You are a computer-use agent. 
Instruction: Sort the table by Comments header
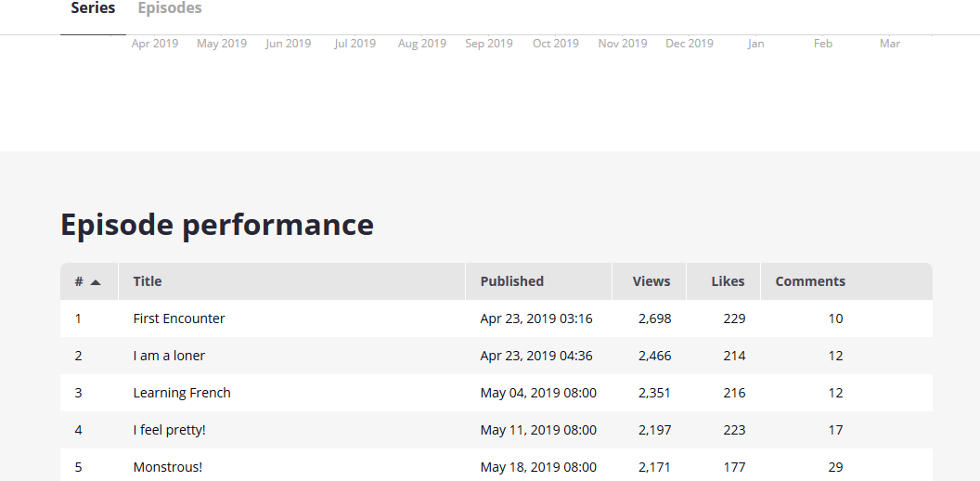(x=810, y=281)
